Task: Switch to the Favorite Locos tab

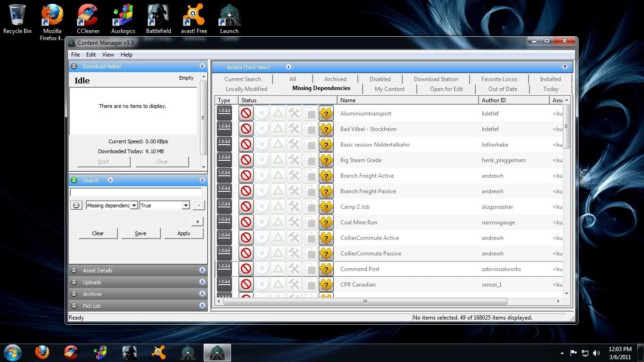Action: (499, 79)
